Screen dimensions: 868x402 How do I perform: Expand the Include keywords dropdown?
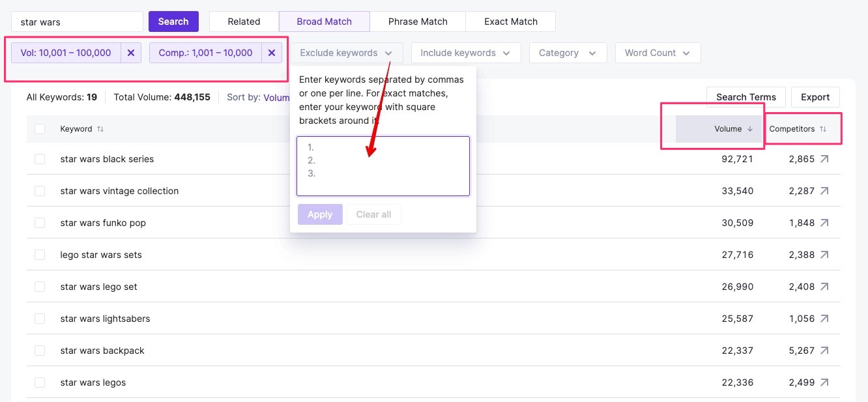[x=465, y=53]
